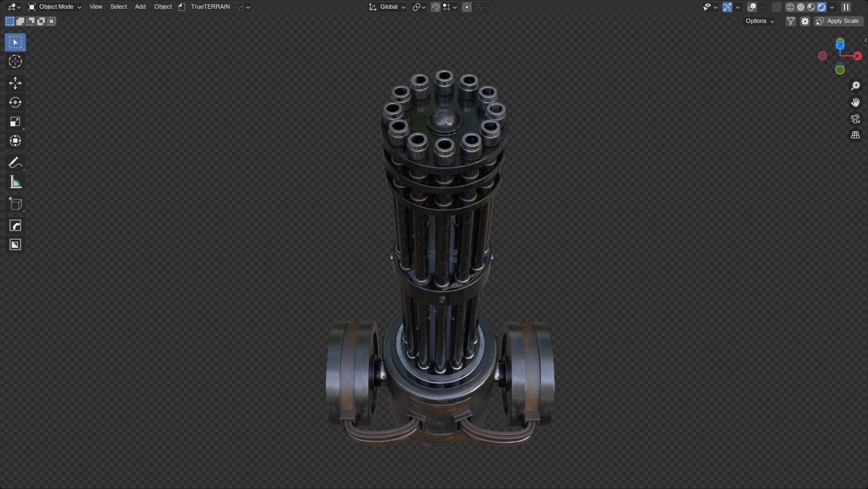868x489 pixels.
Task: Toggle X-ray mode
Action: (777, 7)
